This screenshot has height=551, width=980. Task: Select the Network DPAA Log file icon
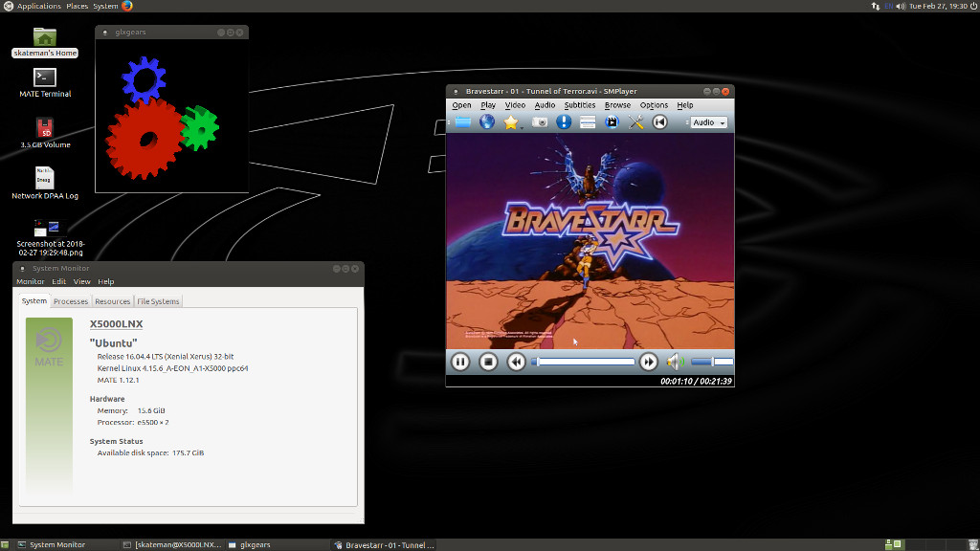click(x=45, y=183)
